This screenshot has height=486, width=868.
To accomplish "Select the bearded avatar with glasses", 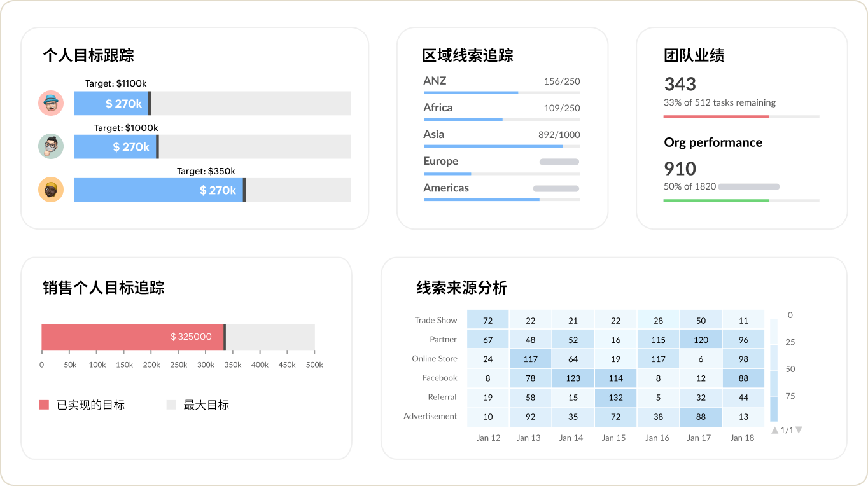I will coord(50,146).
